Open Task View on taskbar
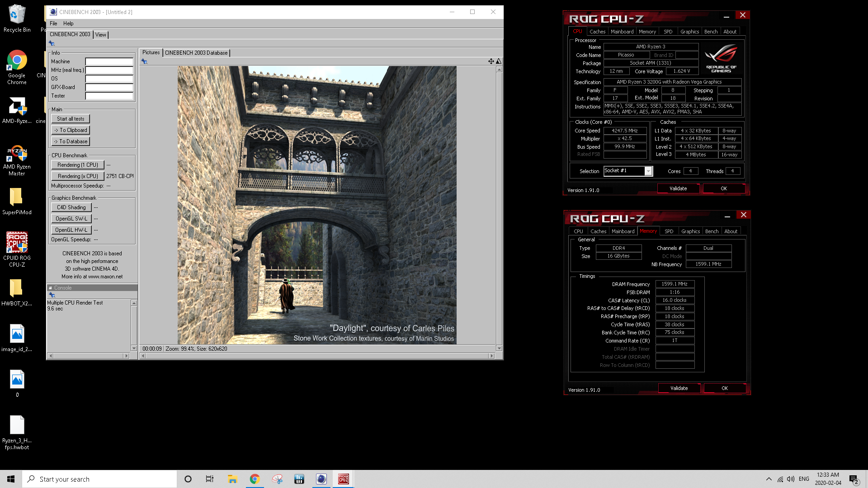The width and height of the screenshot is (868, 488). 210,479
